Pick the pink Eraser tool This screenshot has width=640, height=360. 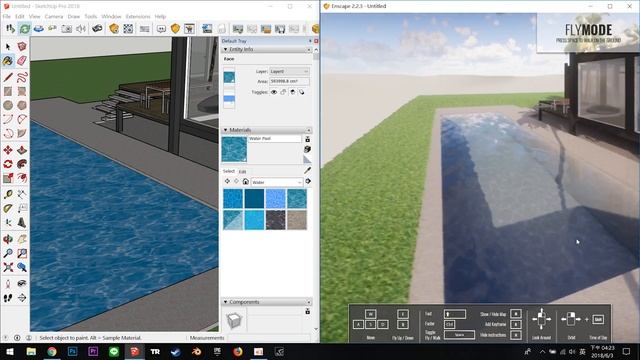(22, 61)
